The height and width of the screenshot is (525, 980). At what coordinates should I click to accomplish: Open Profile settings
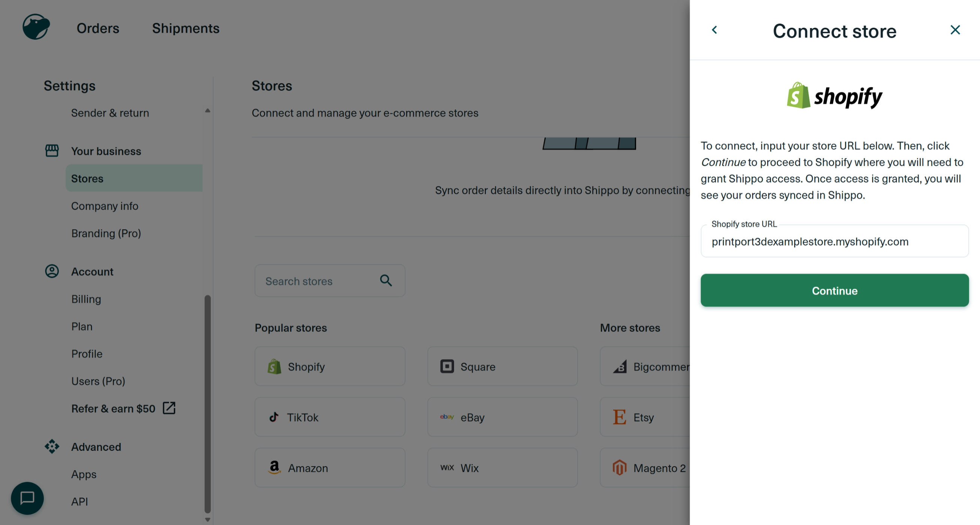[x=87, y=353]
